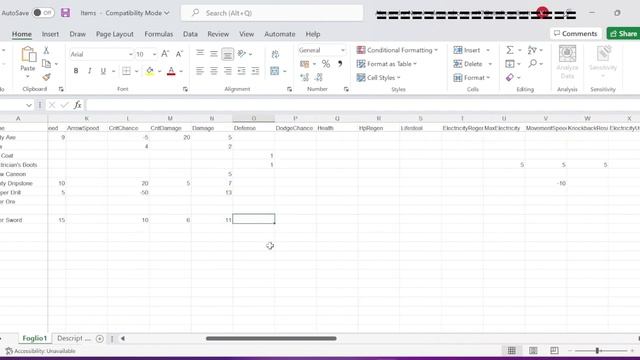Open the Review ribbon tab
640x360 pixels.
pos(218,34)
